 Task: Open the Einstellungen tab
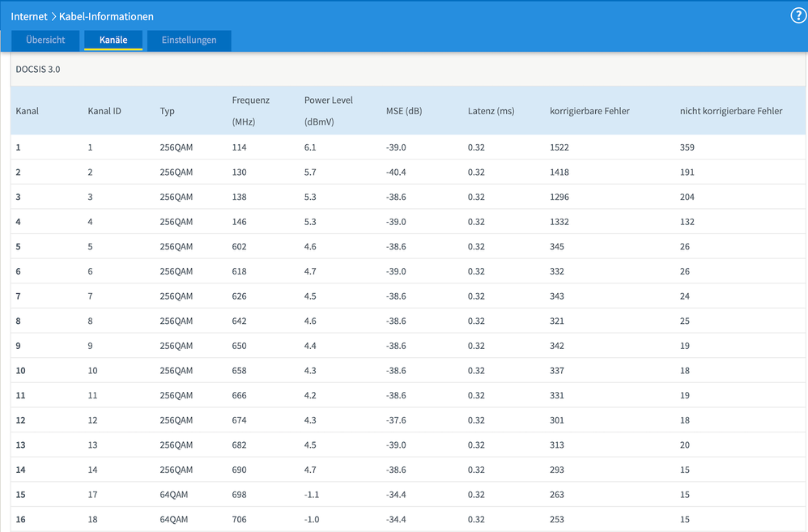click(x=189, y=40)
